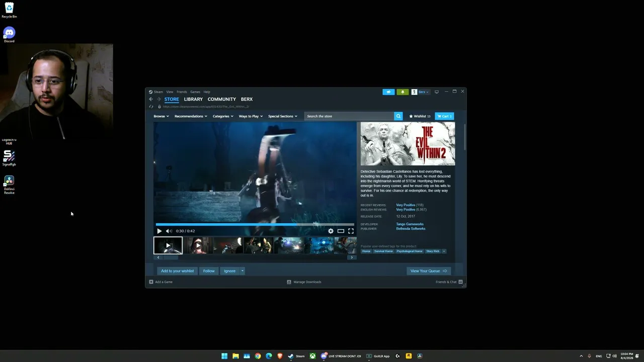
Task: Go back in Steam navigation
Action: pos(151,99)
